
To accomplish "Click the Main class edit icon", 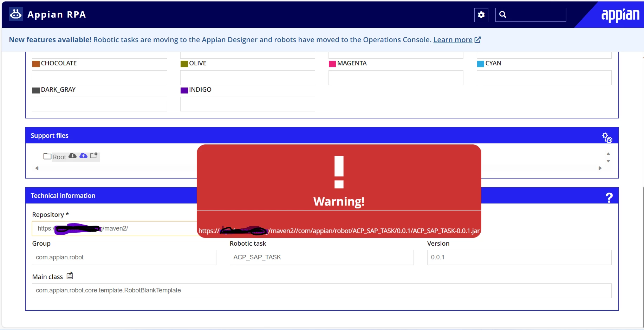I will point(70,276).
